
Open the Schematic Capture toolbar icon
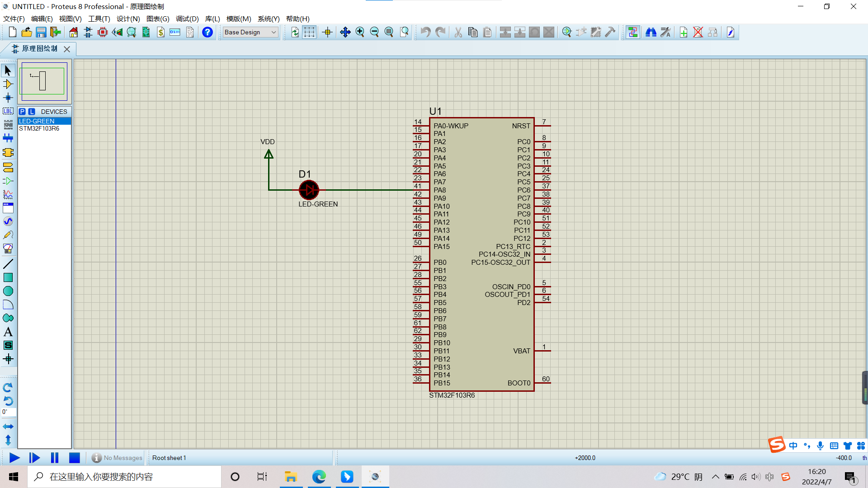(x=88, y=32)
